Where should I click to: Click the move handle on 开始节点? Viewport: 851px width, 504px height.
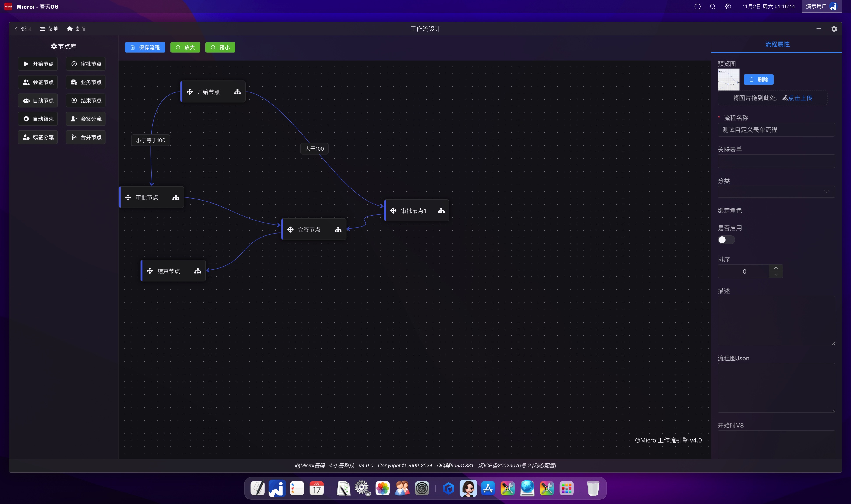(190, 92)
